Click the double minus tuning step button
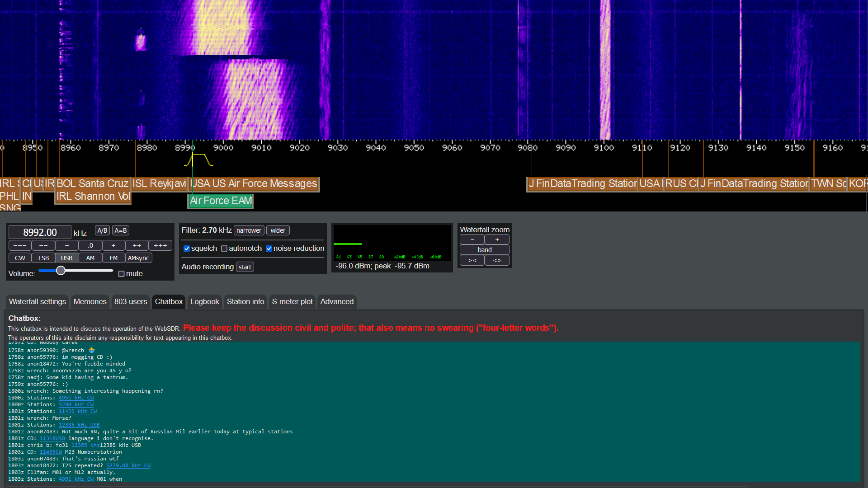The width and height of the screenshot is (868, 488). click(x=43, y=245)
